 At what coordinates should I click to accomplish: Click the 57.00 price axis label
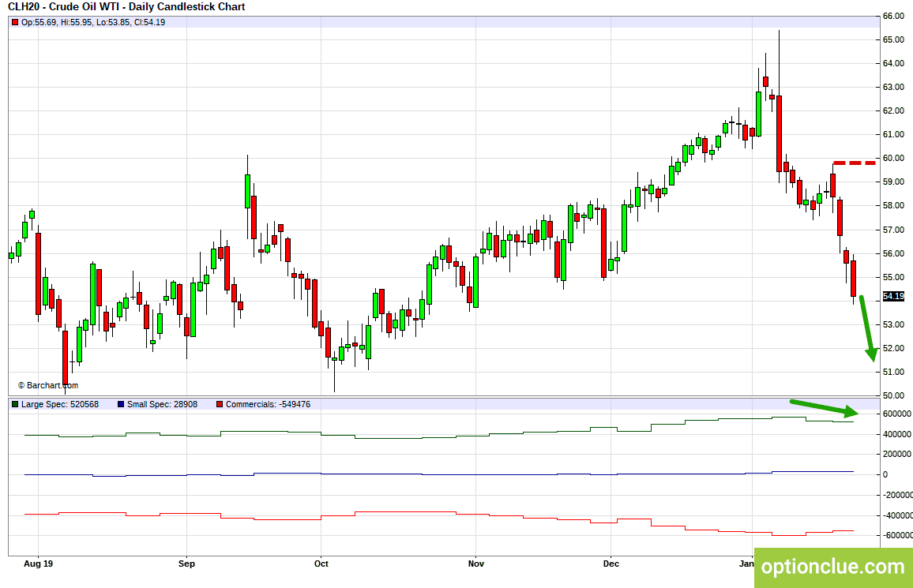click(x=893, y=230)
